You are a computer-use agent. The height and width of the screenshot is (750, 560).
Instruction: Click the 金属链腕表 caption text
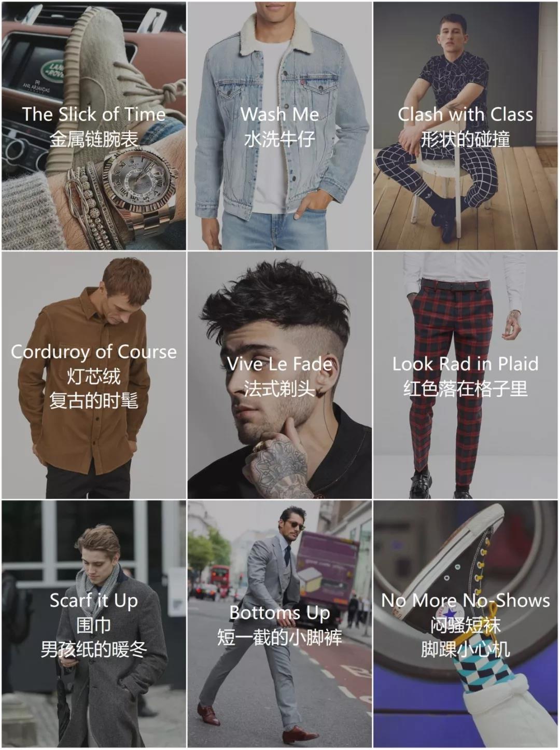(94, 139)
